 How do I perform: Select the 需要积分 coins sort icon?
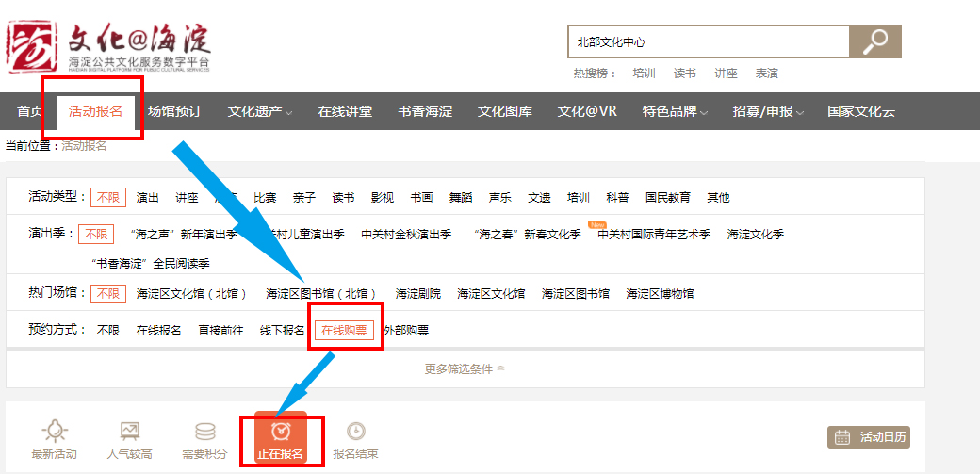coord(204,432)
